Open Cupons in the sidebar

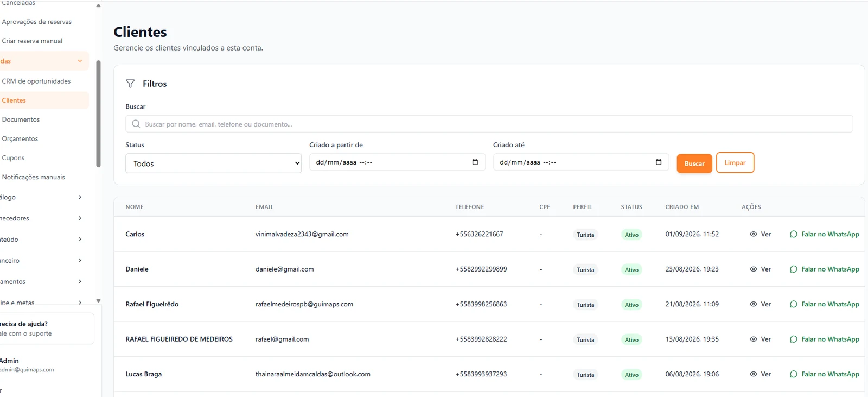pos(13,158)
